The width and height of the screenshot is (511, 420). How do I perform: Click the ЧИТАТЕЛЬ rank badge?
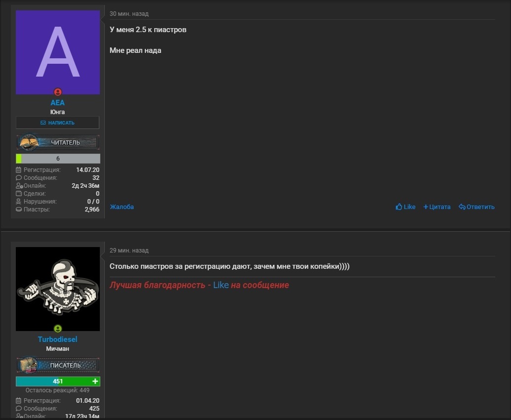click(x=58, y=142)
